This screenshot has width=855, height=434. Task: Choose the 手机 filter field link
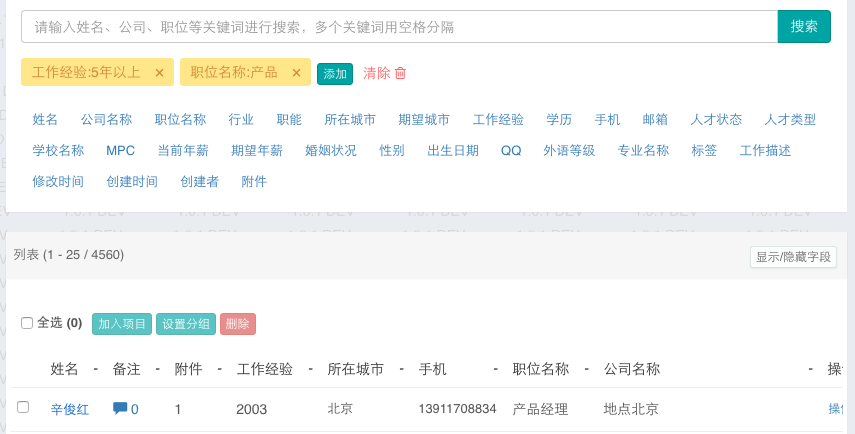click(x=607, y=119)
